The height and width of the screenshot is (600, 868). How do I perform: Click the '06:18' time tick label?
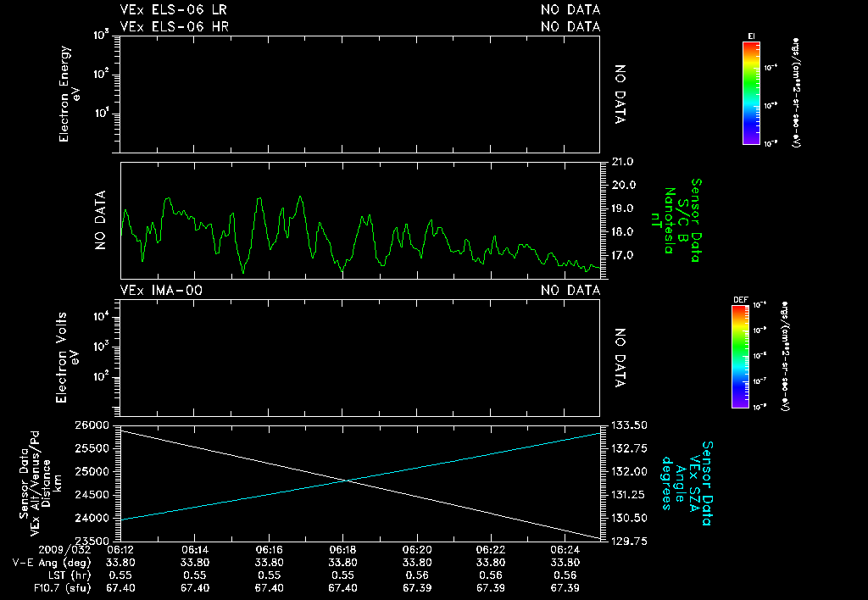pyautogui.click(x=342, y=550)
